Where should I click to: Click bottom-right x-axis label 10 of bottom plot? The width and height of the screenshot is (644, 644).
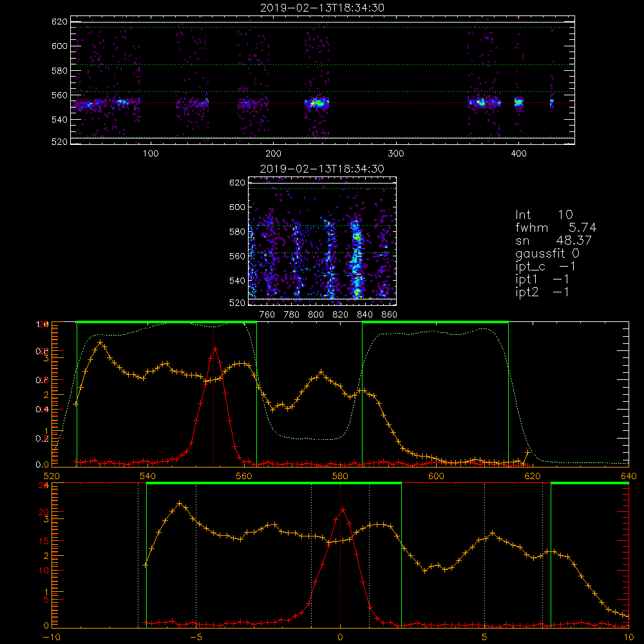[629, 637]
